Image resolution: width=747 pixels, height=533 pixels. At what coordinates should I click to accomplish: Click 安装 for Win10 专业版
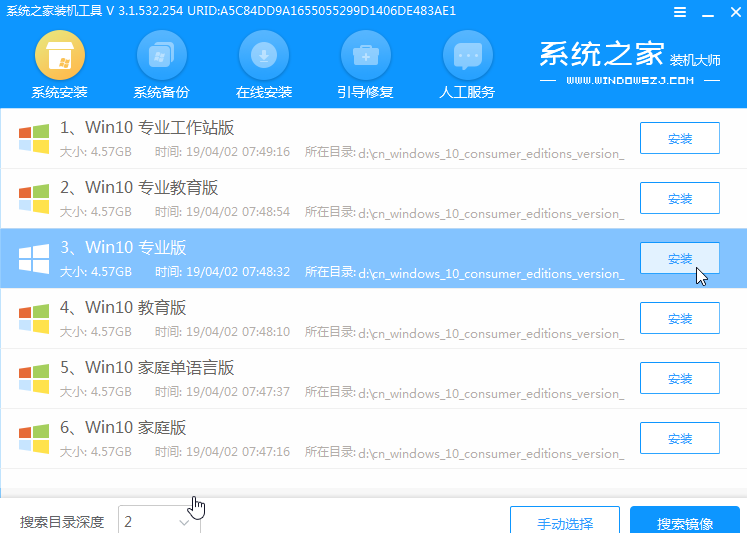680,258
